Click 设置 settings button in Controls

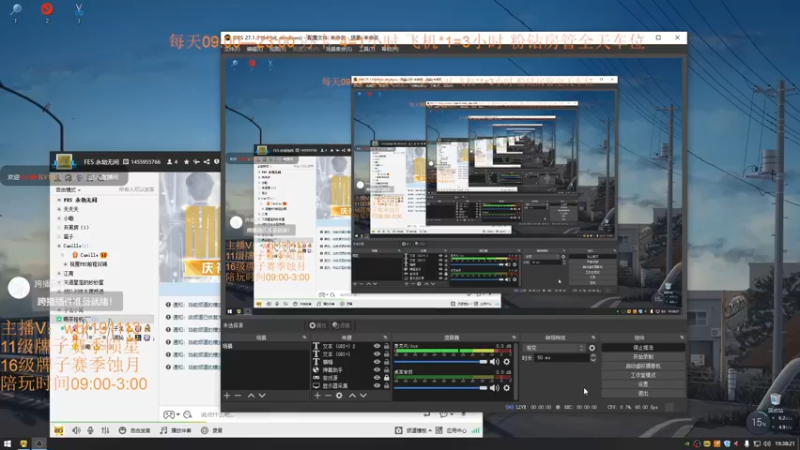[x=643, y=384]
